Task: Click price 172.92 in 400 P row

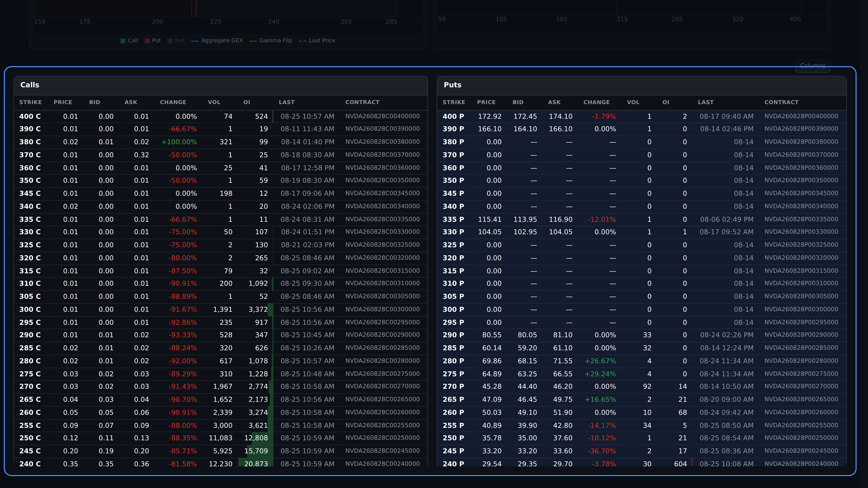Action: coord(490,116)
